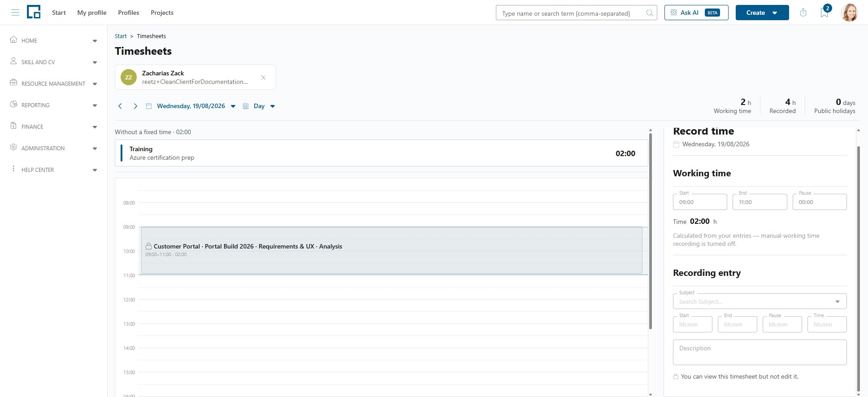Open the Start menu item
This screenshot has height=397, width=868.
59,13
